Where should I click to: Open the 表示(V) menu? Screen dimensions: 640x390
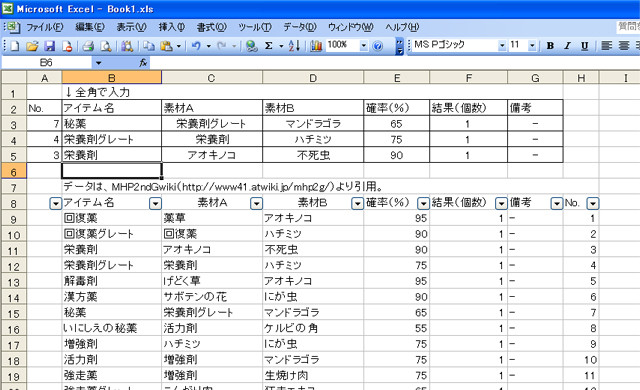[131, 27]
